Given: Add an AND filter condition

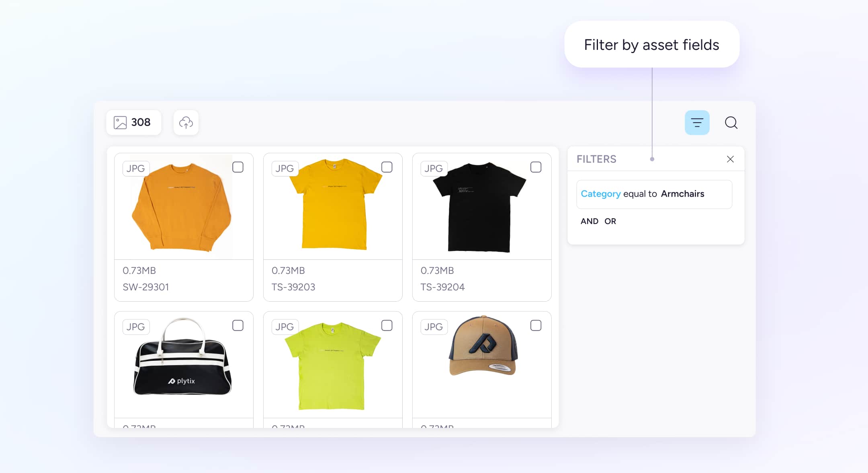Looking at the screenshot, I should point(589,221).
